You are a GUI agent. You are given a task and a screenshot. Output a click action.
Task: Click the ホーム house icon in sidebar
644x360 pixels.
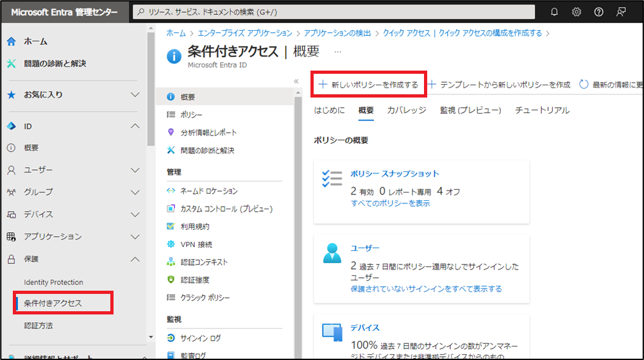12,42
